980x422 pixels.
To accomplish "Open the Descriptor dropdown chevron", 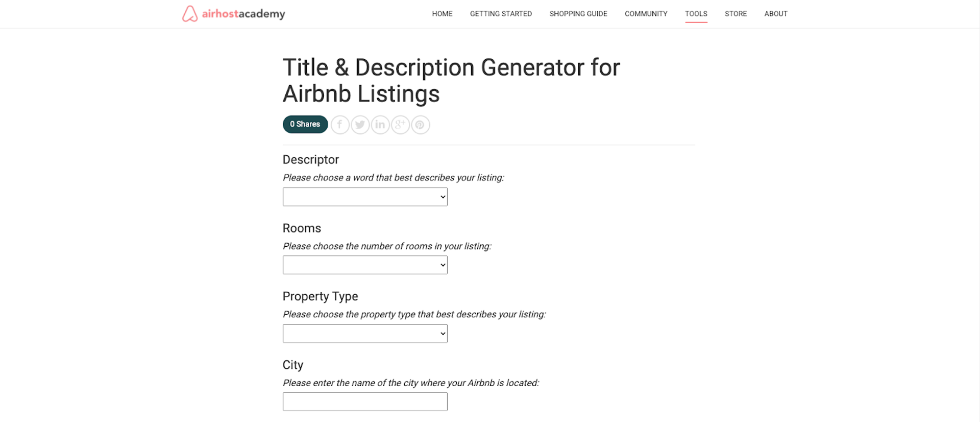I will point(441,196).
